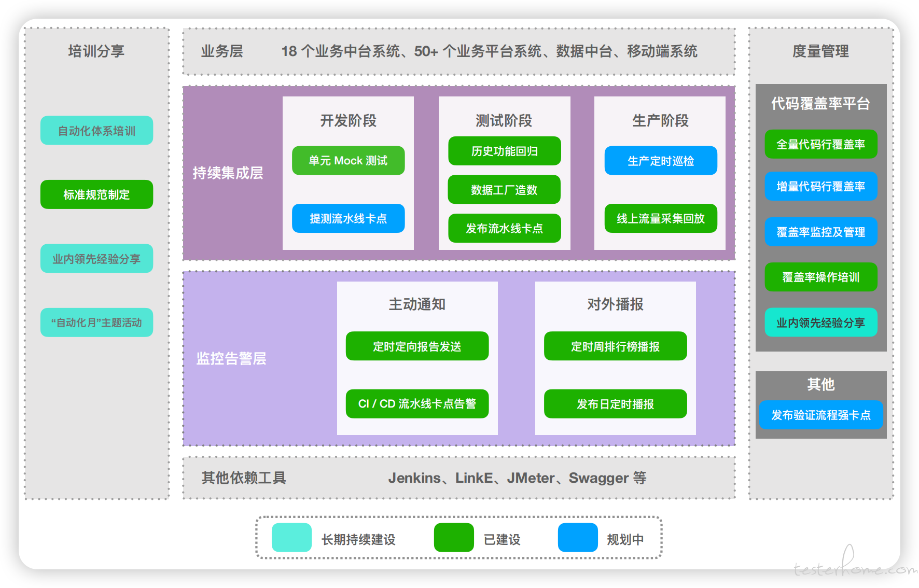Click 覆盖率监控及管理 box

point(821,232)
